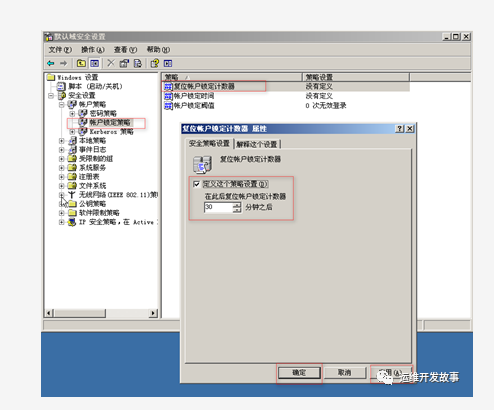
Task: Click the Help question-mark toolbar icon
Action: pos(155,63)
